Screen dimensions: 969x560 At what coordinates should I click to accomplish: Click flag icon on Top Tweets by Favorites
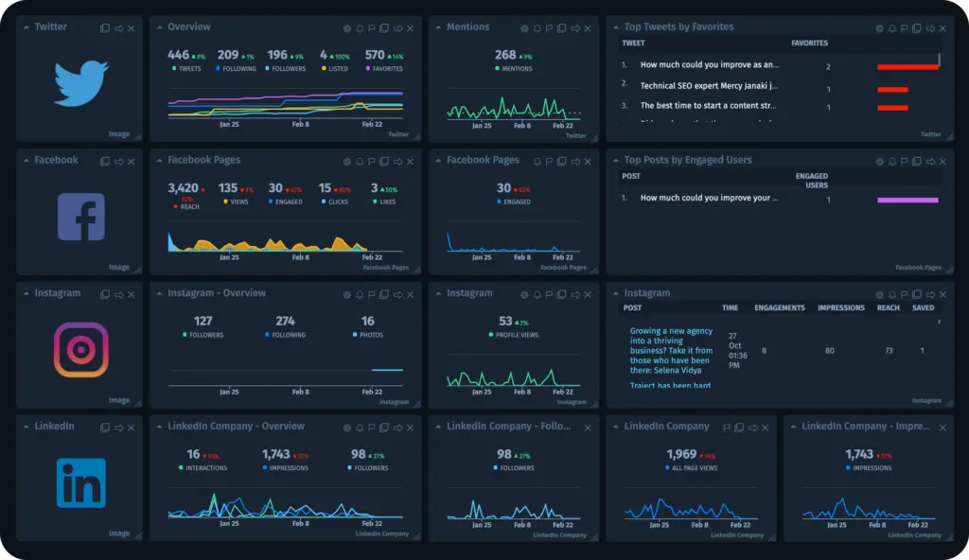905,28
